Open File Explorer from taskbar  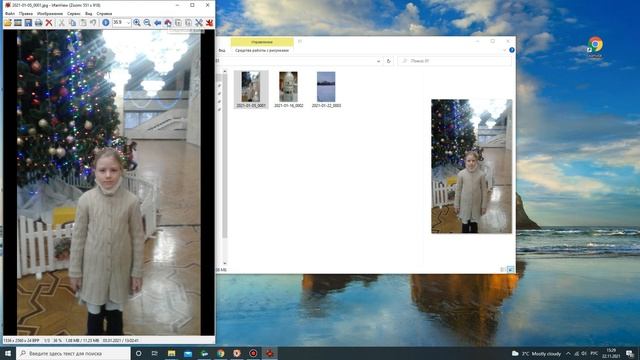[171, 353]
